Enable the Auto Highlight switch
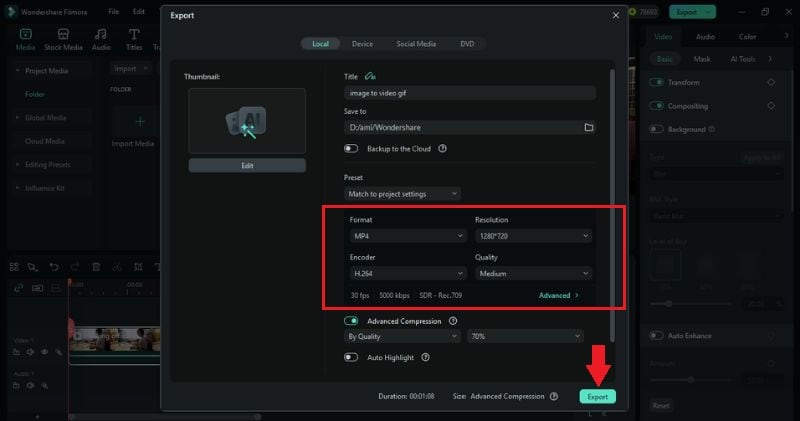This screenshot has height=421, width=800. pyautogui.click(x=351, y=357)
